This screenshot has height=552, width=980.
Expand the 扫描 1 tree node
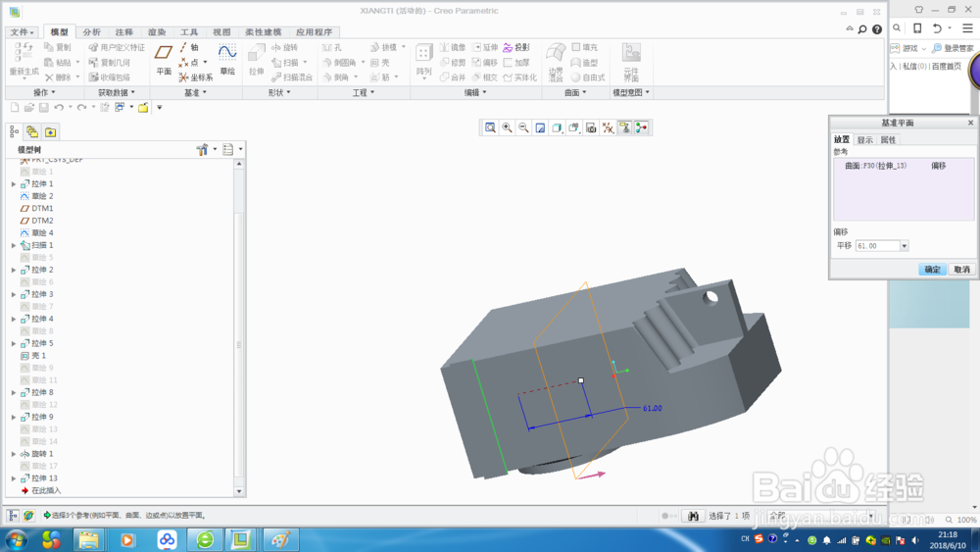point(14,245)
